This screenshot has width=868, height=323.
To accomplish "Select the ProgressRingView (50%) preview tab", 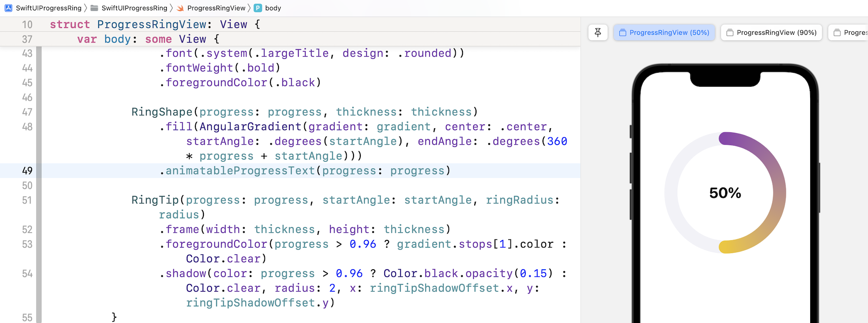I will [x=664, y=33].
